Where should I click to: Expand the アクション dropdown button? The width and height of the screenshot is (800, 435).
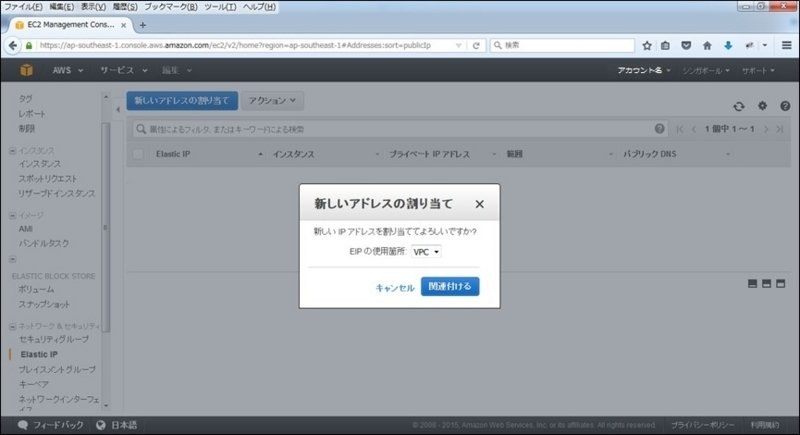pyautogui.click(x=274, y=101)
